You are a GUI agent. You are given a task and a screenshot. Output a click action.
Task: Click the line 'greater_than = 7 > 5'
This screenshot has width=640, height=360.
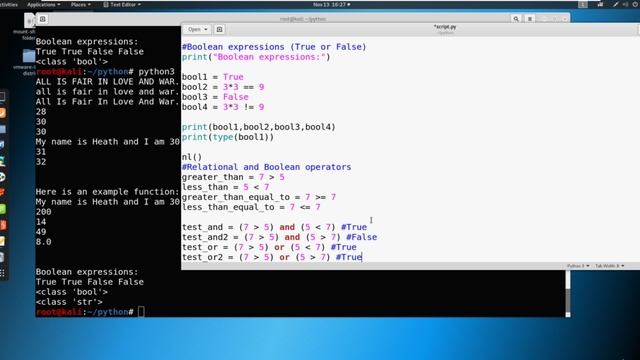pos(233,177)
